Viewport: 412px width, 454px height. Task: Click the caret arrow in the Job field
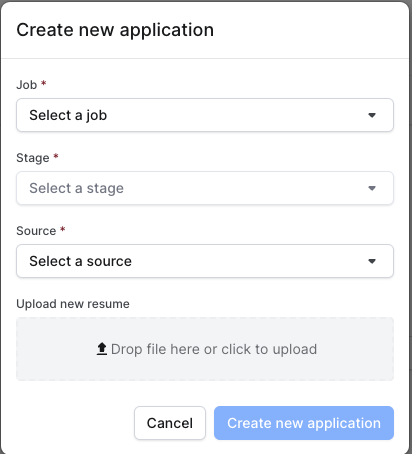click(x=372, y=115)
